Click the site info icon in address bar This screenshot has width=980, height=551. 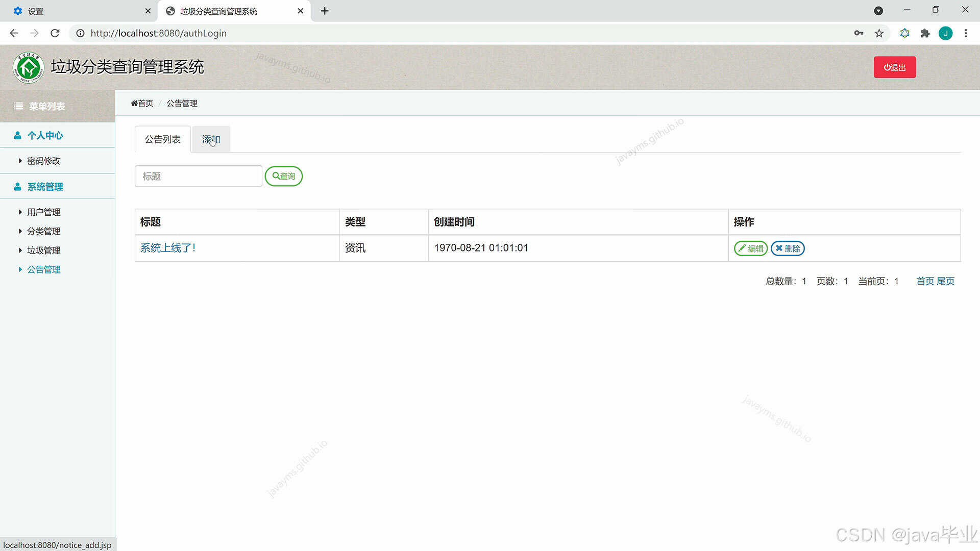click(x=80, y=33)
